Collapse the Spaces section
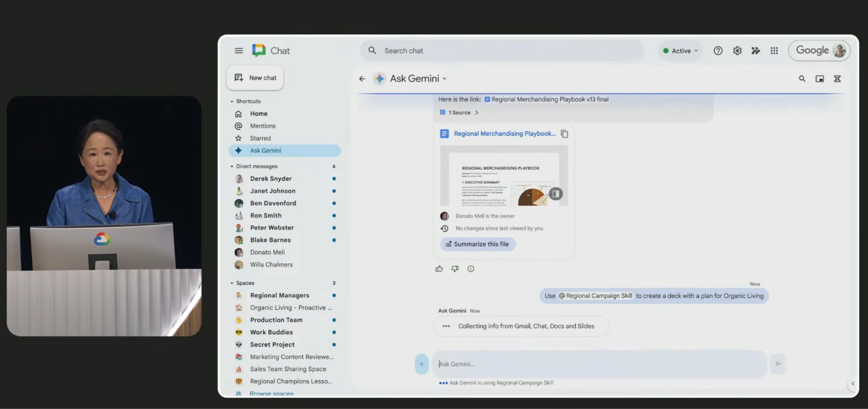Screen dimensions: 868x409 tap(232, 283)
